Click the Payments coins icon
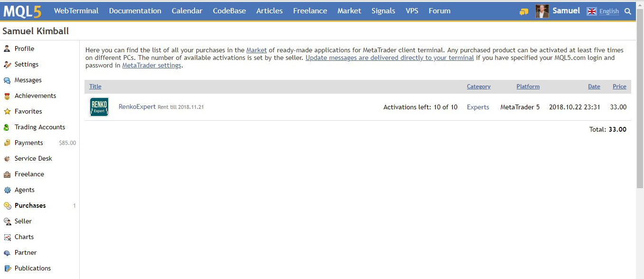The width and height of the screenshot is (644, 279). pos(7,143)
